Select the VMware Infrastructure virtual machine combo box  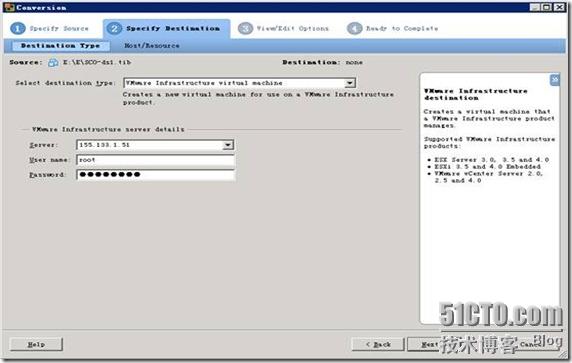click(239, 83)
